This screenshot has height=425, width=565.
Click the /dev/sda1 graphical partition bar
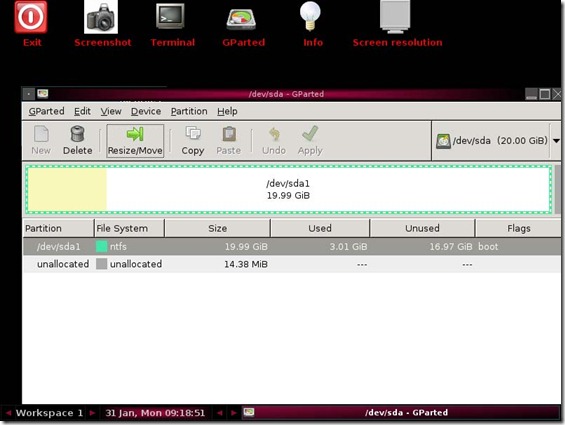(x=288, y=190)
